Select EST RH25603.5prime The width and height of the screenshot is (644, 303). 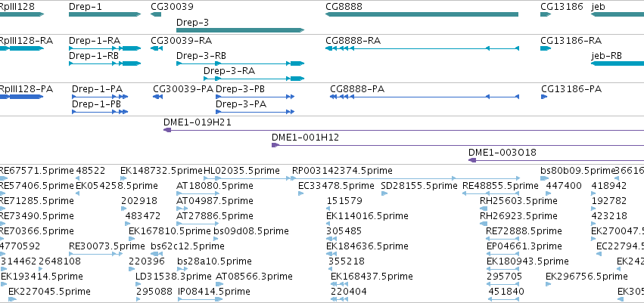518,201
